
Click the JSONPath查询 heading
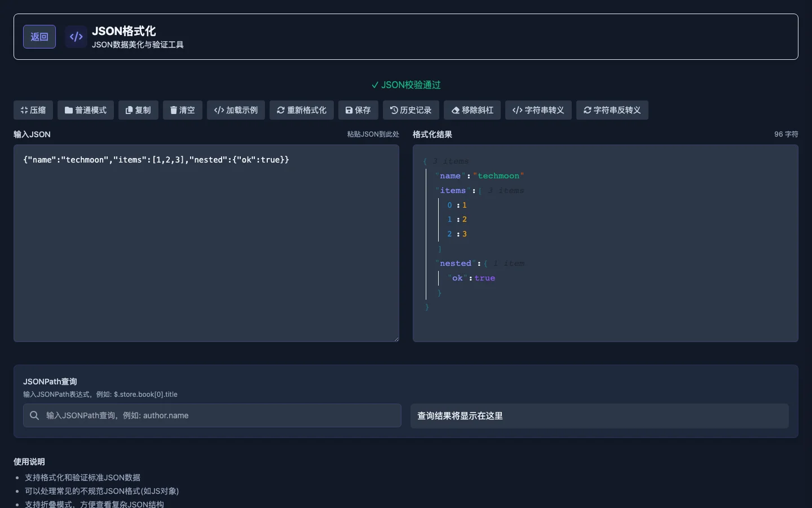click(x=50, y=382)
